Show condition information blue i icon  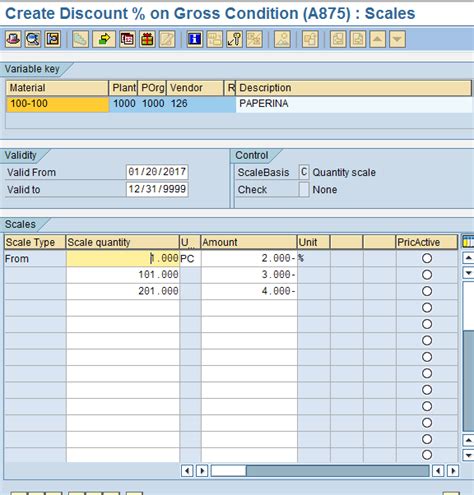195,39
